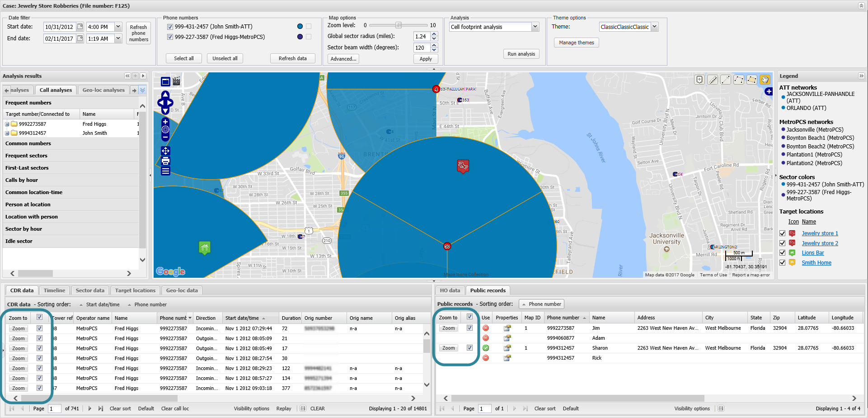Select the ruler measurement tool on map
The image size is (868, 418).
pos(713,80)
